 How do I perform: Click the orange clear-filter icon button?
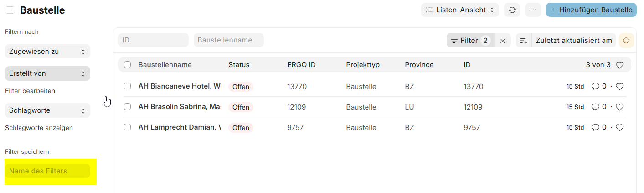[626, 41]
